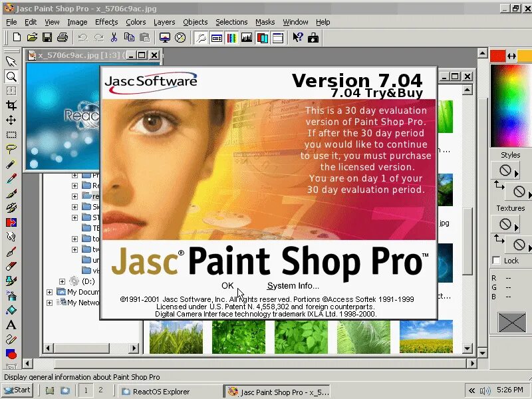Image resolution: width=532 pixels, height=399 pixels.
Task: Click the camera acquire toolbar icon
Action: [x=313, y=37]
